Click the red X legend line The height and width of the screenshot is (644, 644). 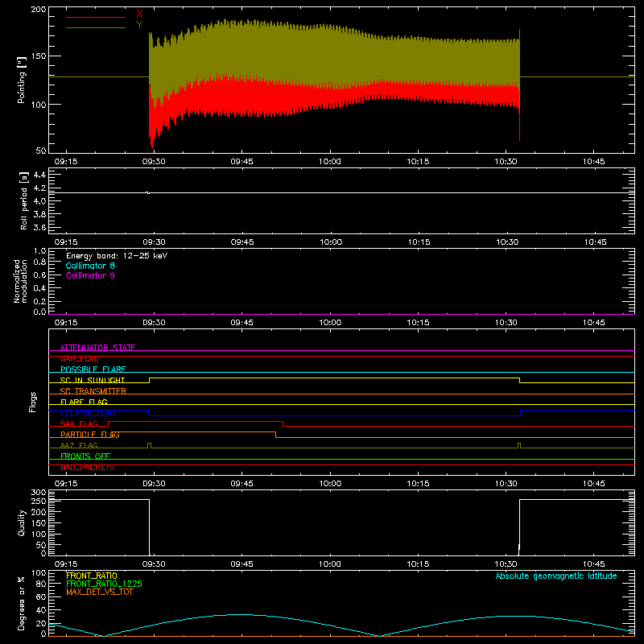pos(96,17)
